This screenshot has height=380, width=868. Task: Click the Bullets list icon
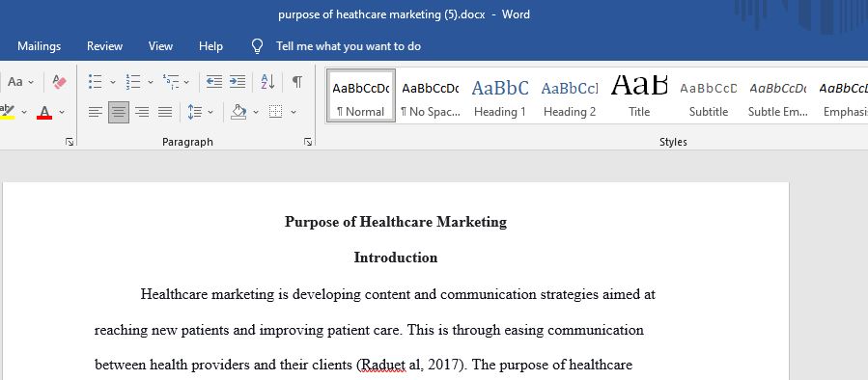[96, 82]
